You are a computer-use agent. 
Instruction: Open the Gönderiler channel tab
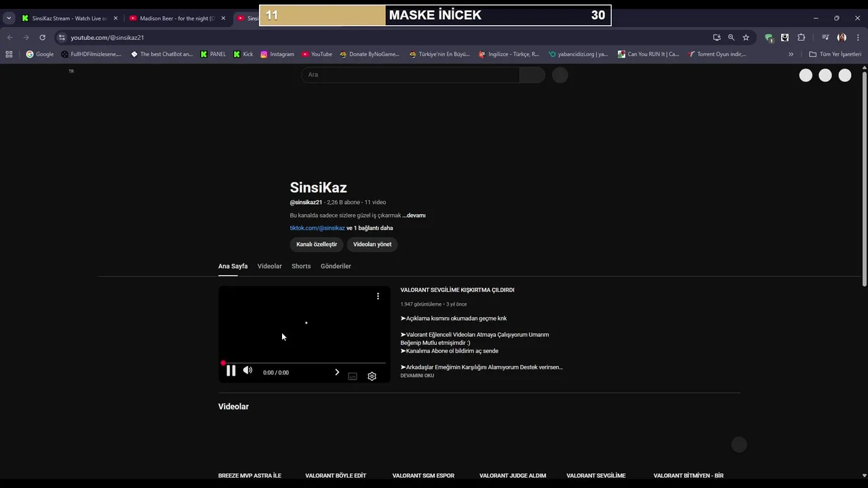click(x=336, y=266)
